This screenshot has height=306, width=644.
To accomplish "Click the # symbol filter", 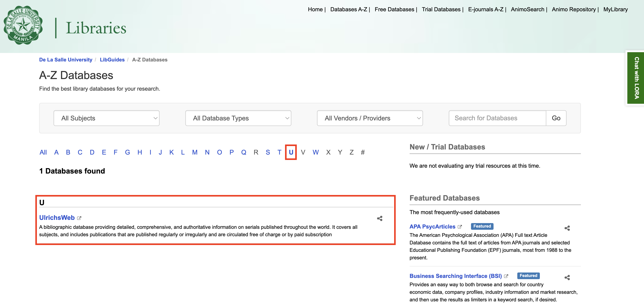I will coord(363,152).
